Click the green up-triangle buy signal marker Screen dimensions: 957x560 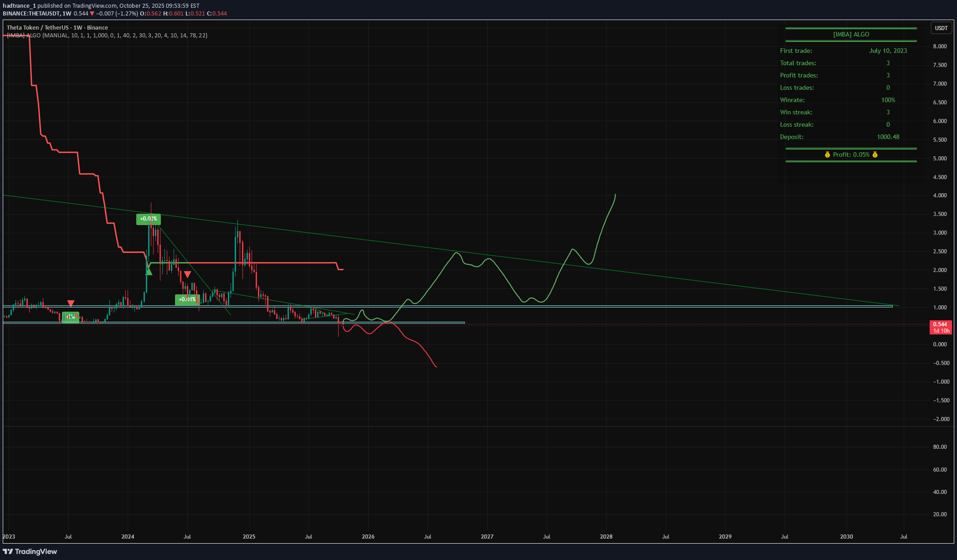[x=148, y=272]
